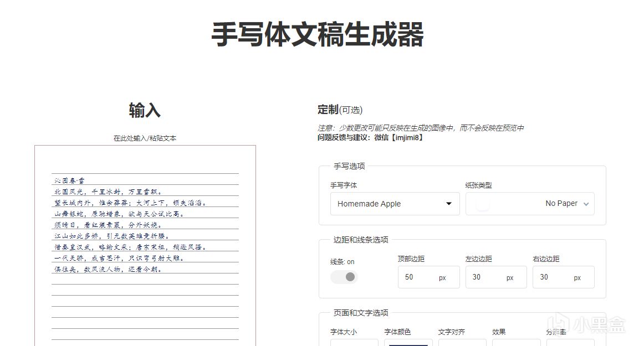The height and width of the screenshot is (346, 644).
Task: Click the 字体大小 label
Action: point(344,332)
